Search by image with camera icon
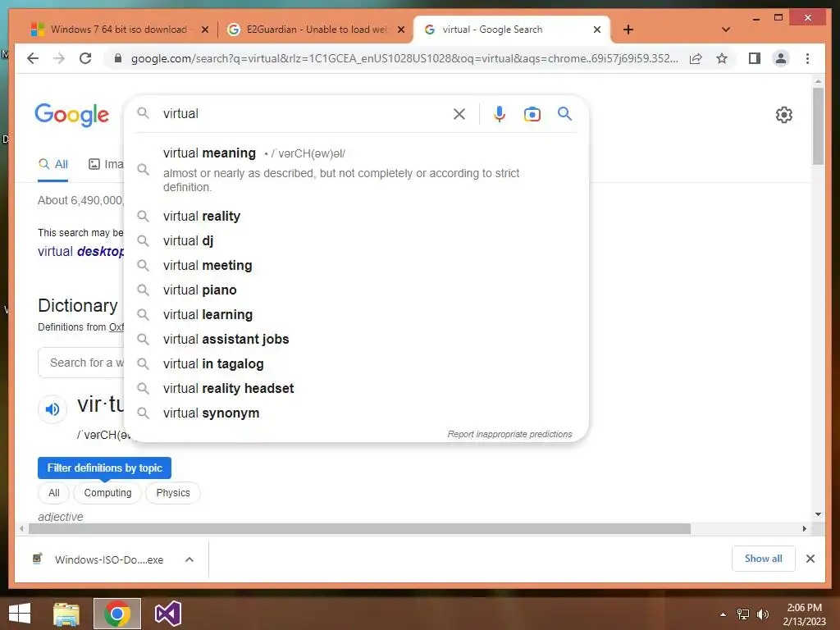Screen dimensions: 840x630 532,113
